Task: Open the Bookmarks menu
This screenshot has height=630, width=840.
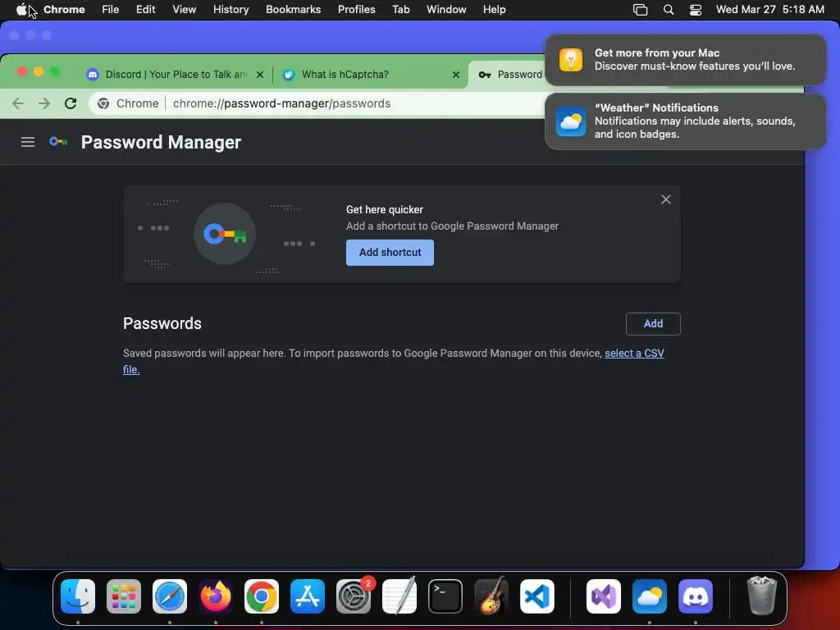Action: pyautogui.click(x=294, y=9)
